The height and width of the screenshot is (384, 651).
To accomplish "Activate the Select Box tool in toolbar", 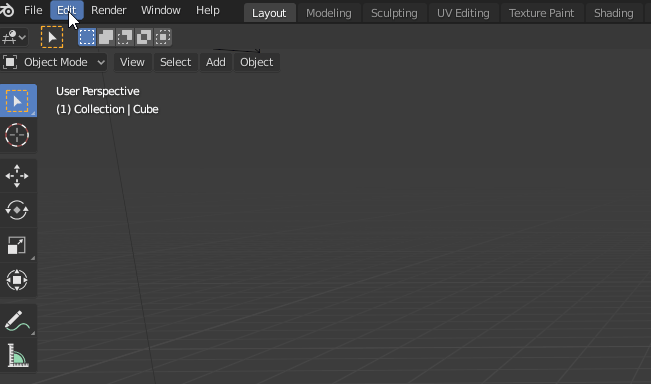I will [18, 100].
